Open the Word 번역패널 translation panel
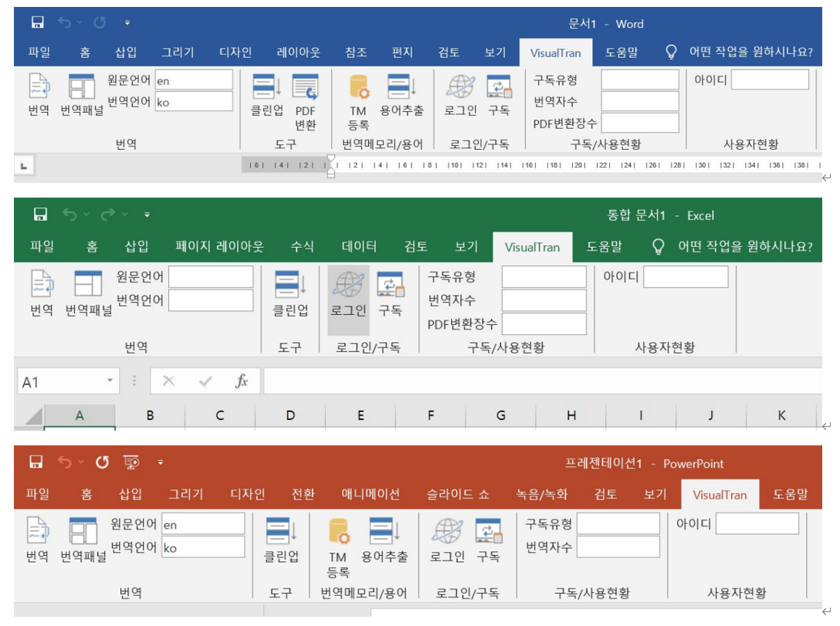840x626 pixels. (81, 95)
